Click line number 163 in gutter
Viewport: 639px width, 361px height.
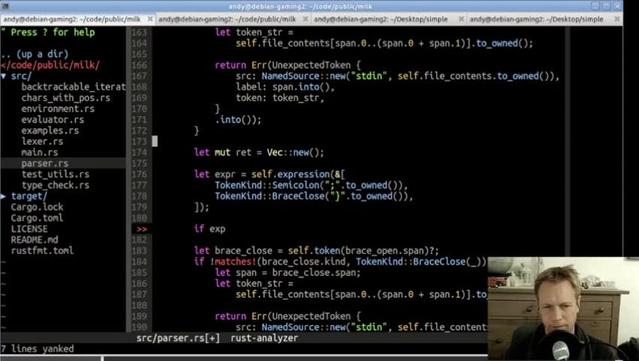coord(139,32)
